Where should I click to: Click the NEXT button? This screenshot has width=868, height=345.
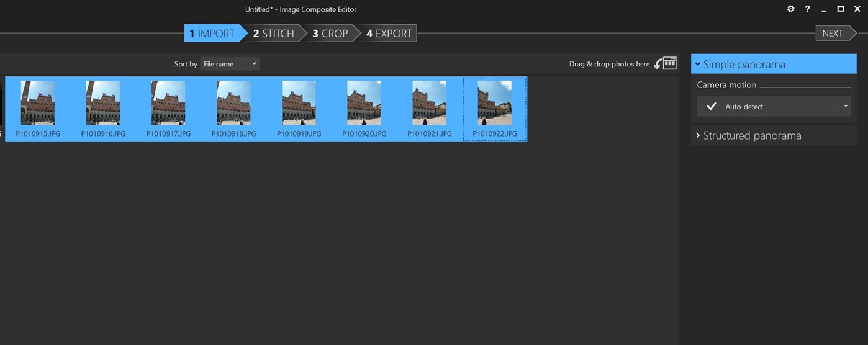[833, 34]
